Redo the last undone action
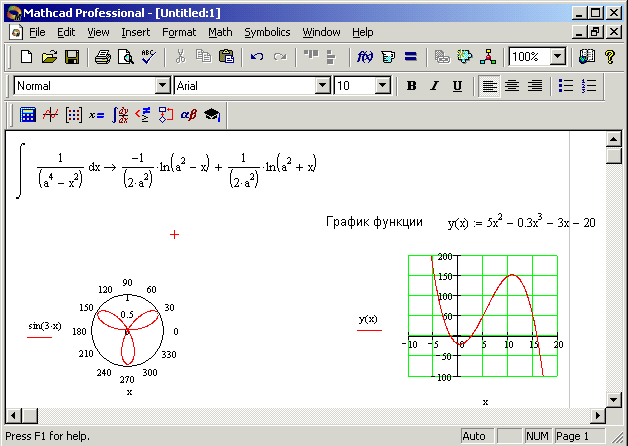628x446 pixels. (280, 57)
